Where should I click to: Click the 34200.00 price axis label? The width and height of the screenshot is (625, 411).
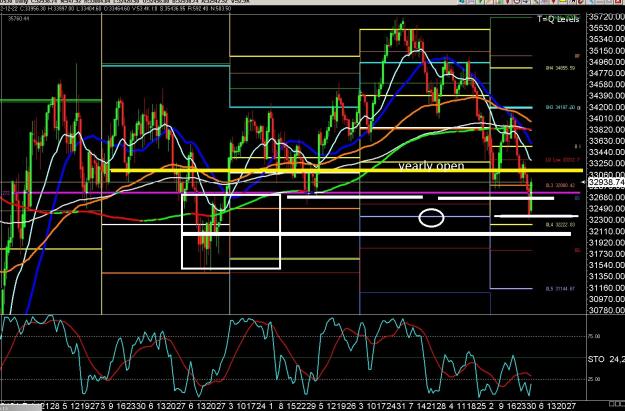[x=607, y=107]
